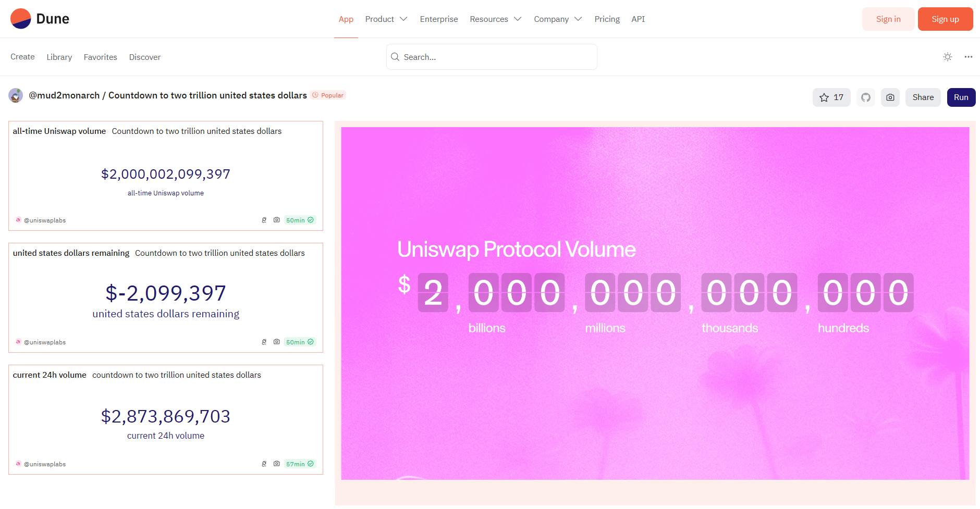Click camera icon in all-time Uniswap volume card
This screenshot has height=509, width=980.
[x=277, y=220]
